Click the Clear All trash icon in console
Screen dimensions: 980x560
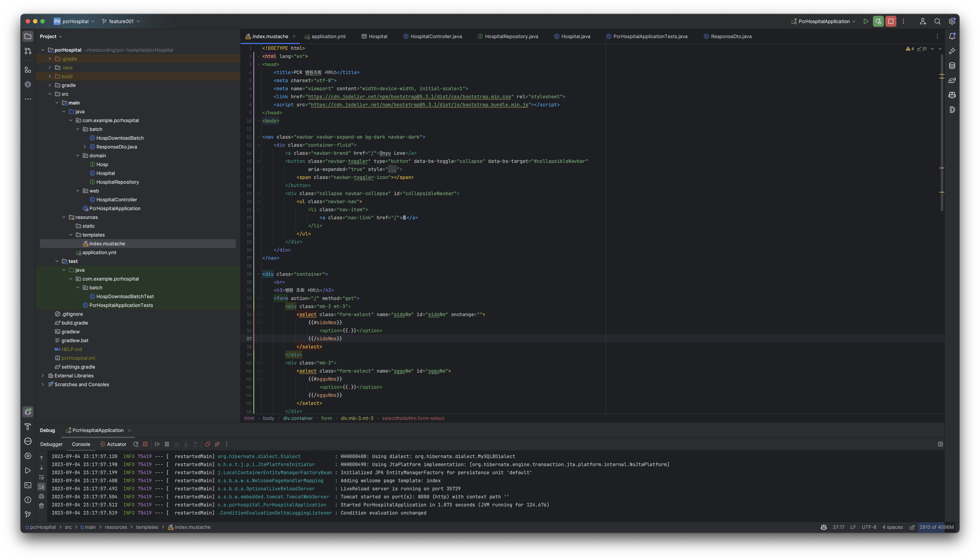42,506
